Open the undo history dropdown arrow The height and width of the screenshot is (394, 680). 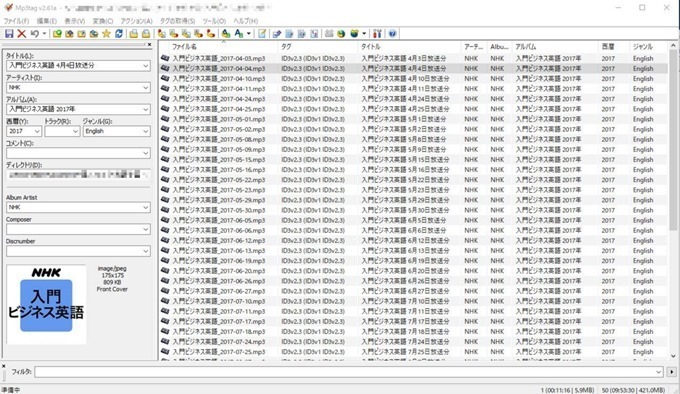[x=44, y=34]
